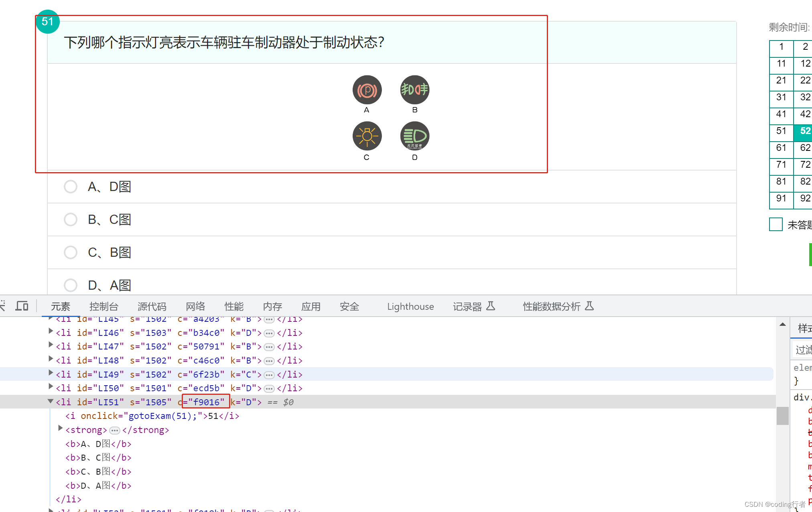Toggle the device toolbar icon in DevTools
812x512 pixels.
pos(22,306)
